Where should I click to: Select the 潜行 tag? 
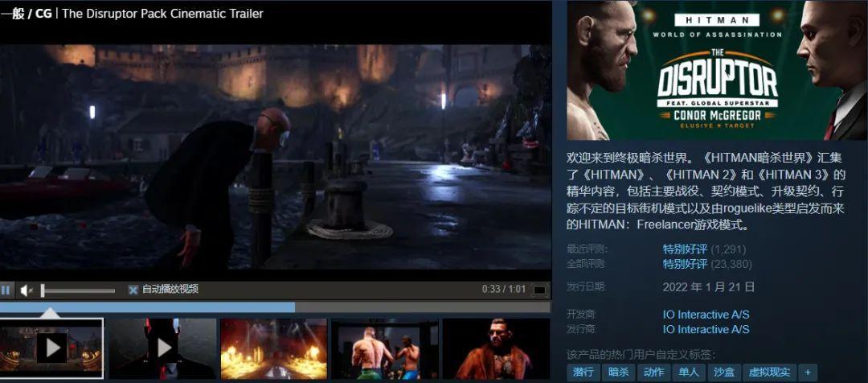[583, 372]
